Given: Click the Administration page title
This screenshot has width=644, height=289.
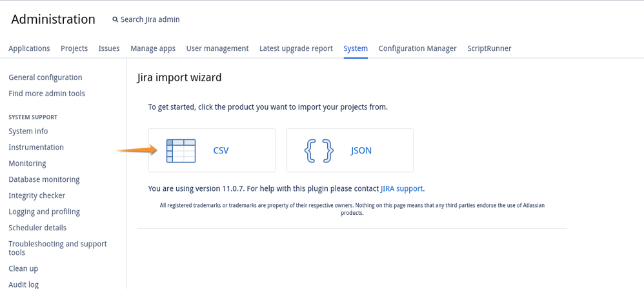Looking at the screenshot, I should (x=53, y=19).
